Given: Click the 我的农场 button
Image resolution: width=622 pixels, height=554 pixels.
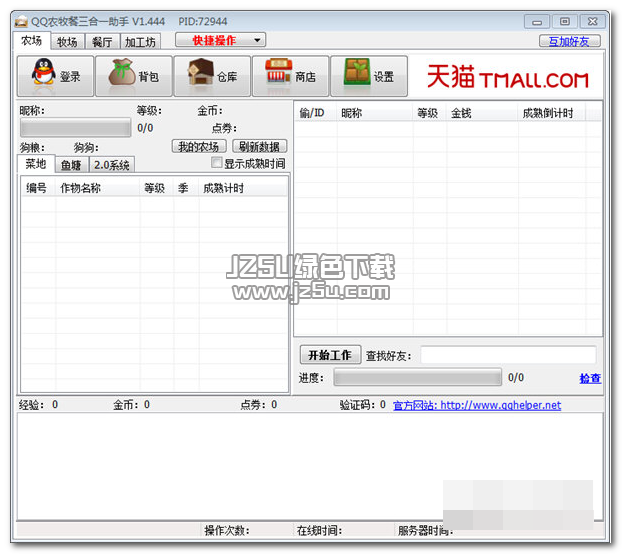Looking at the screenshot, I should click(x=199, y=146).
